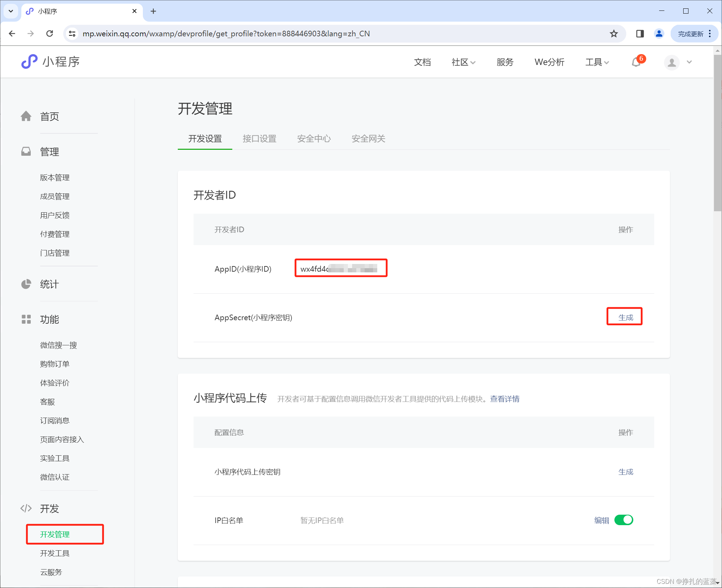Click the 功能 grid icon
Image resolution: width=722 pixels, height=588 pixels.
tap(26, 319)
